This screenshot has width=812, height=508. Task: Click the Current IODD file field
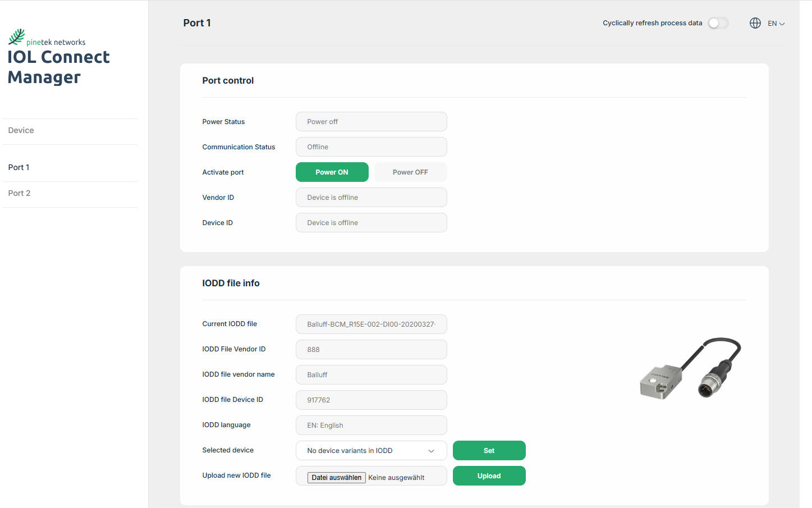(371, 324)
